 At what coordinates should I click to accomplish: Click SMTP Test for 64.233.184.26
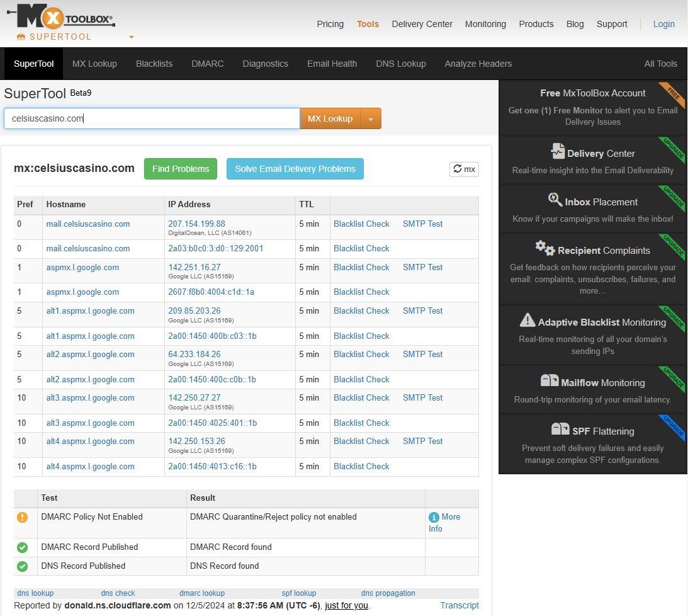coord(422,355)
